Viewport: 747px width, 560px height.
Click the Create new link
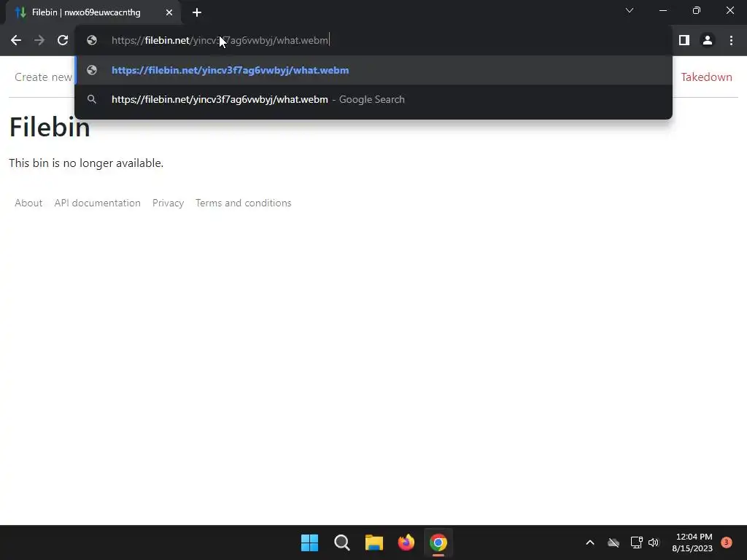click(x=43, y=77)
